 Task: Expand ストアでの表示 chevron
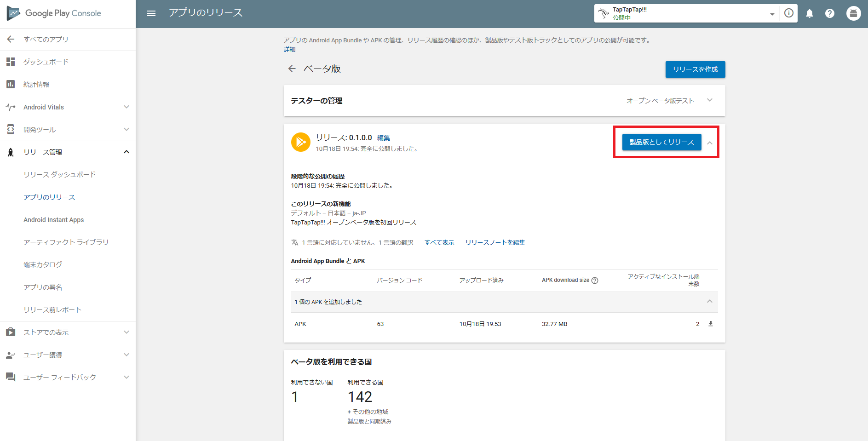(x=126, y=332)
